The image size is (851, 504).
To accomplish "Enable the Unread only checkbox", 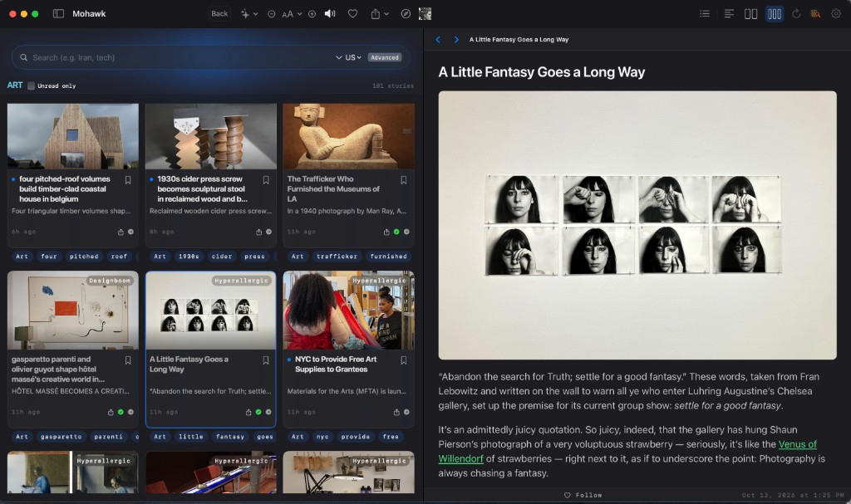I will click(31, 86).
